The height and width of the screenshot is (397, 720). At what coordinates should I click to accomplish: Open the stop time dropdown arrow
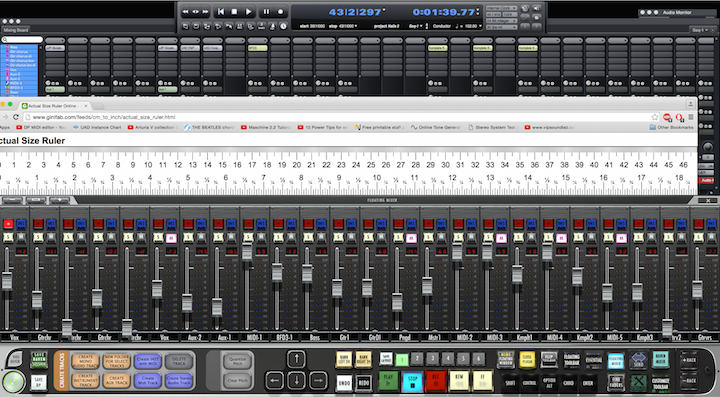click(356, 27)
